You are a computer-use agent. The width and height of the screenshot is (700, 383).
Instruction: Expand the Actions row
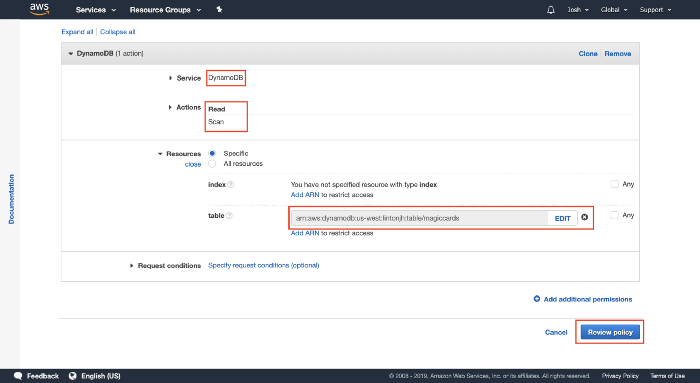[x=170, y=107]
